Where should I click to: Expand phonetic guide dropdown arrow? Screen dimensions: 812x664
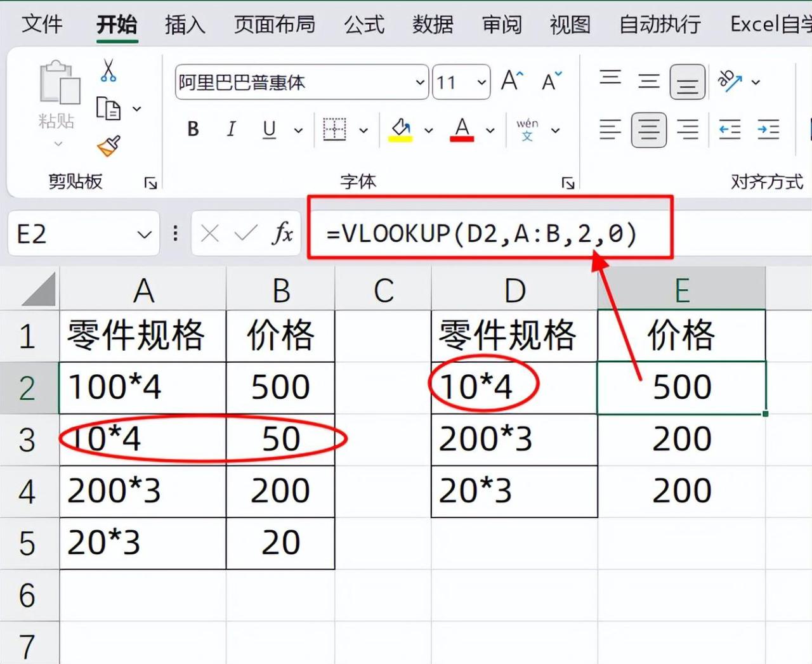(x=556, y=131)
